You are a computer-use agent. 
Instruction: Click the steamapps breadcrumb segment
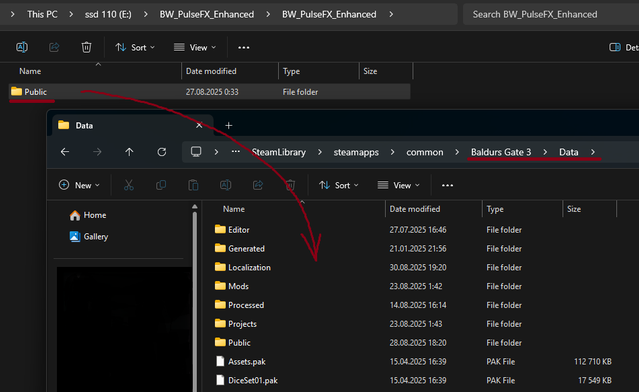click(x=356, y=152)
